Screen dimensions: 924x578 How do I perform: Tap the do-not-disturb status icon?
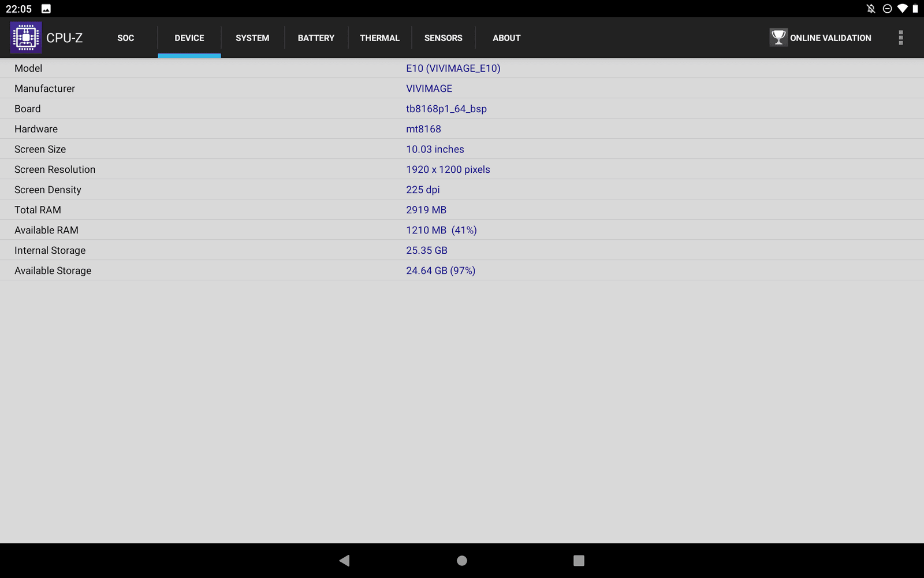887,9
